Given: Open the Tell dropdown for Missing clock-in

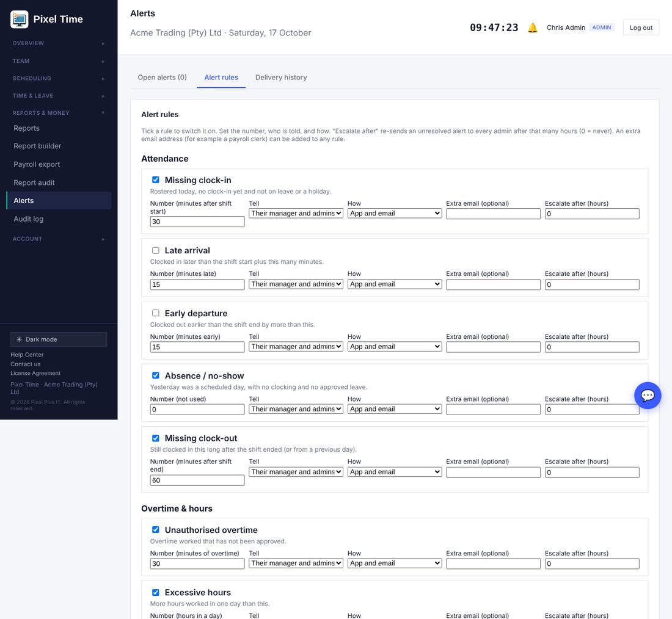Looking at the screenshot, I should [x=296, y=213].
